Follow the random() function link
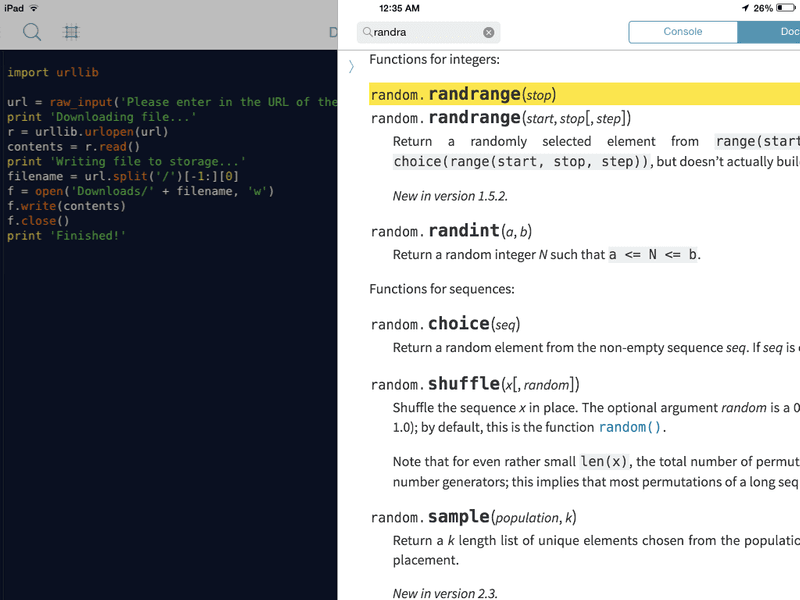 [630, 427]
